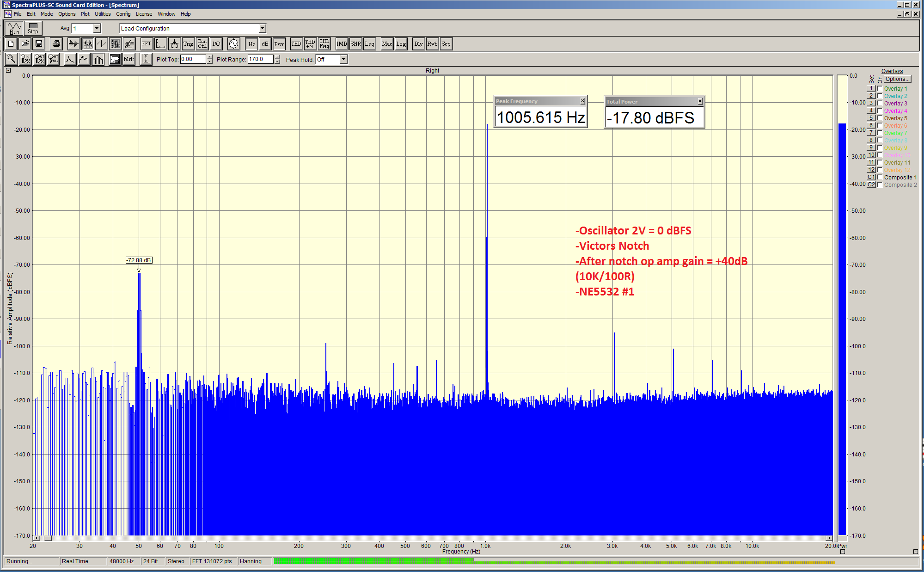Screen dimensions: 924x572
Task: Set overlay 6 with button 6
Action: click(x=871, y=125)
